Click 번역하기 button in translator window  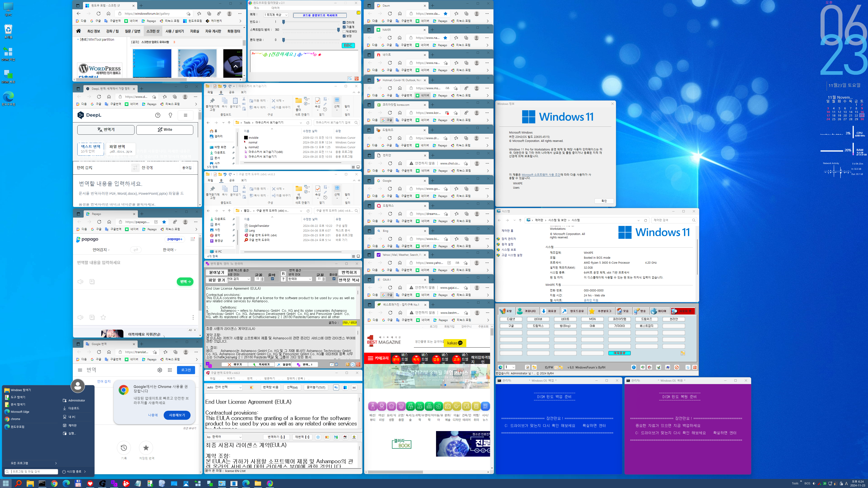pyautogui.click(x=349, y=272)
